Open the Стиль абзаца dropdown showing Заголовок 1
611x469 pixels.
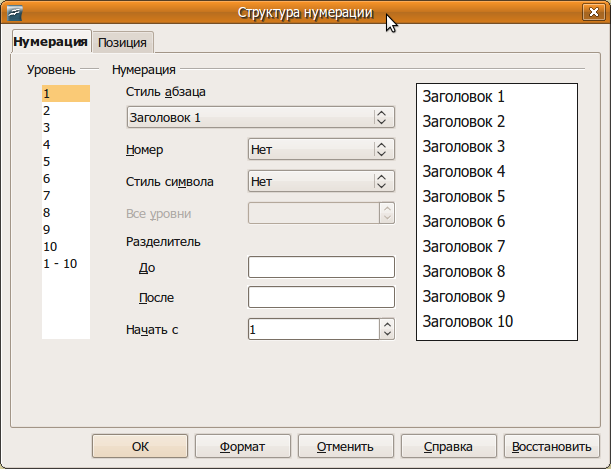pos(261,117)
